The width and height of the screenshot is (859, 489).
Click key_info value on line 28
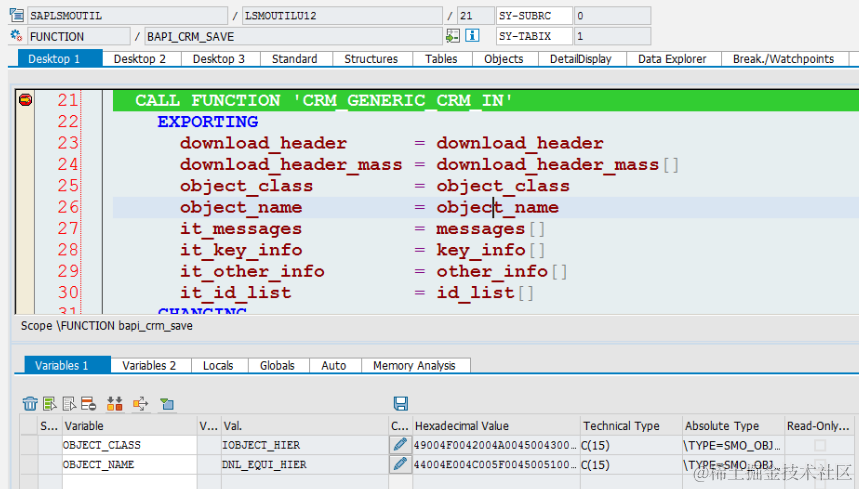(480, 250)
